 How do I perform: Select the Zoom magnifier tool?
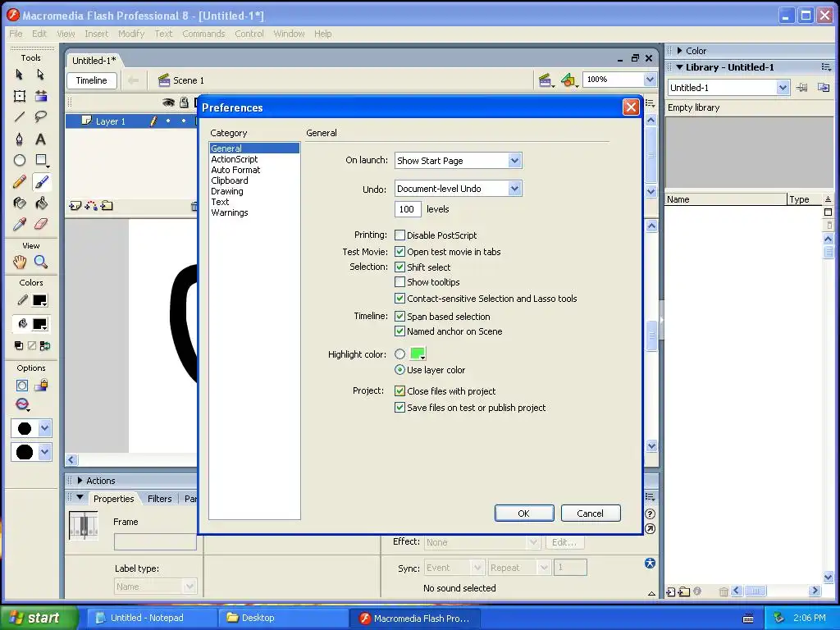click(x=41, y=262)
